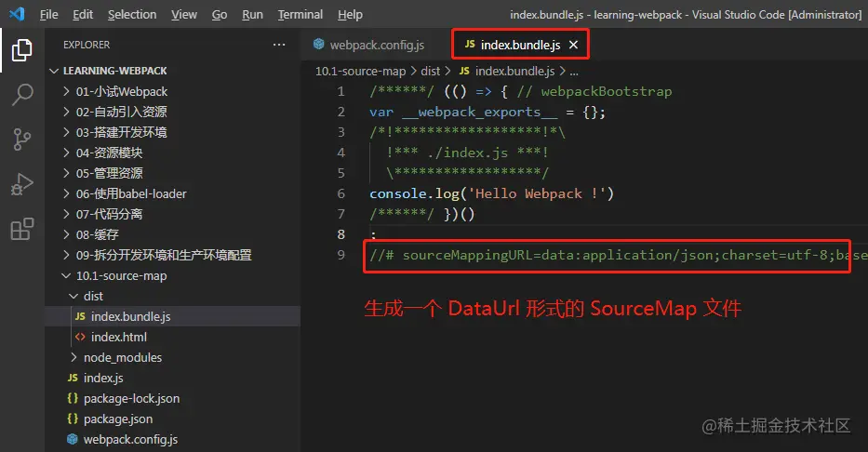868x452 pixels.
Task: Open the View menu
Action: (184, 14)
